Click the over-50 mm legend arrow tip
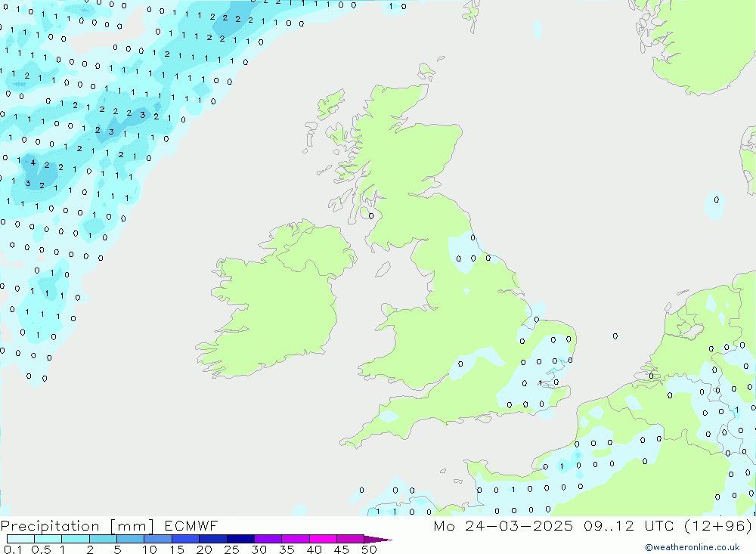This screenshot has height=554, width=756. 379,539
